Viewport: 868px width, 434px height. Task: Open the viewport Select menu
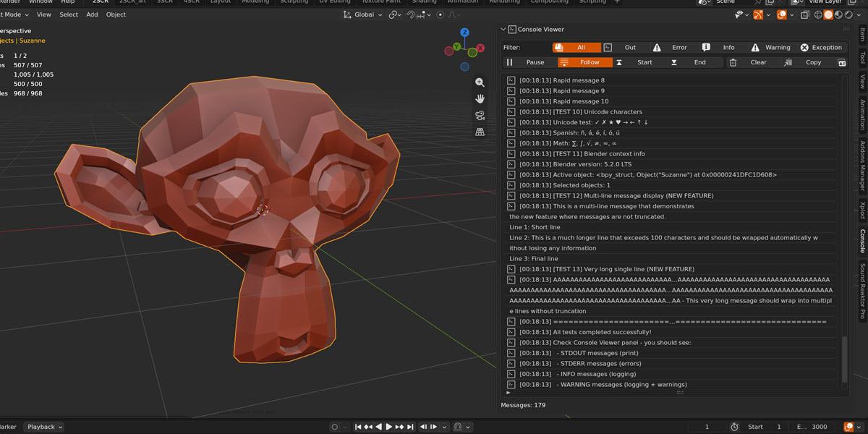click(x=69, y=14)
